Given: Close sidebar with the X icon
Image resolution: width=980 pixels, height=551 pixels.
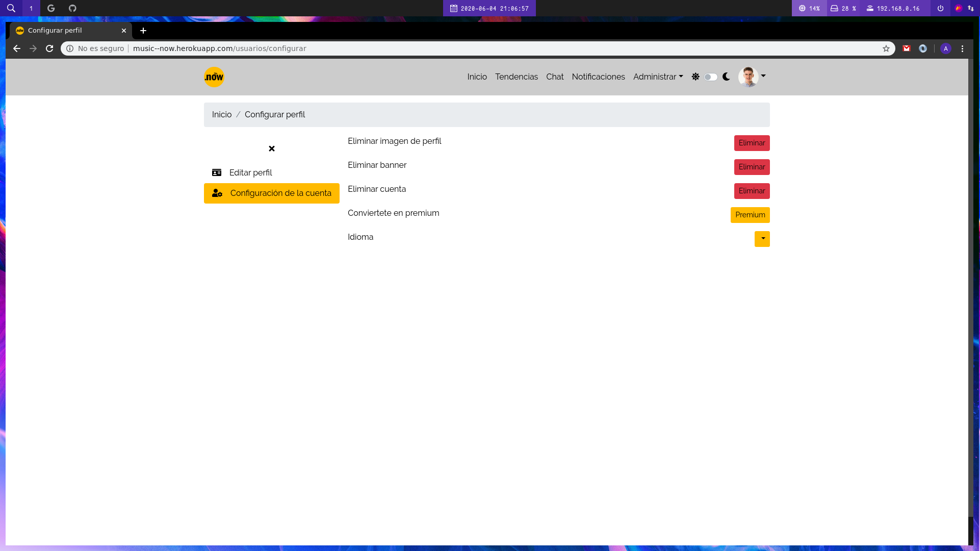Looking at the screenshot, I should (x=272, y=148).
